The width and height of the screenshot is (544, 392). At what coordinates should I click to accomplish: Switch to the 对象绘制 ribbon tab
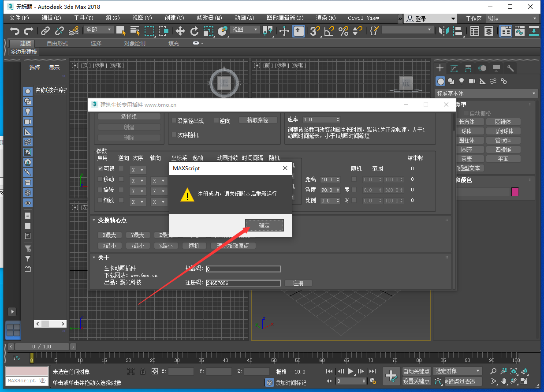click(134, 43)
